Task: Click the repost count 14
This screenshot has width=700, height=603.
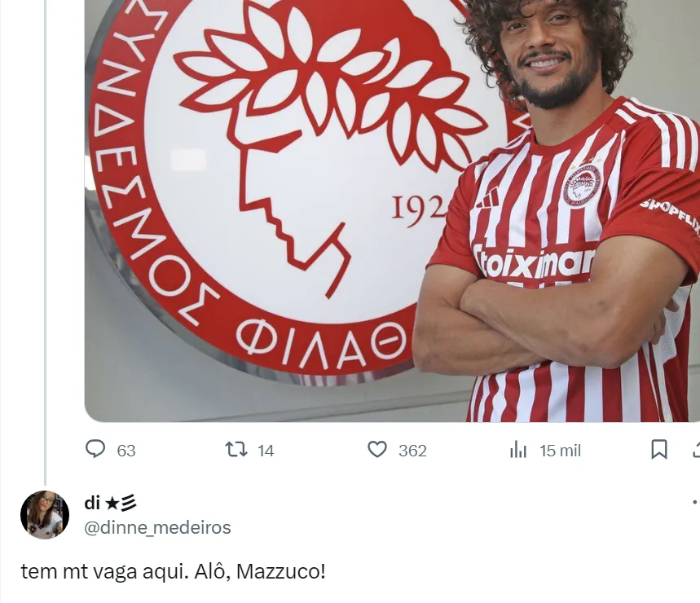Action: (266, 451)
